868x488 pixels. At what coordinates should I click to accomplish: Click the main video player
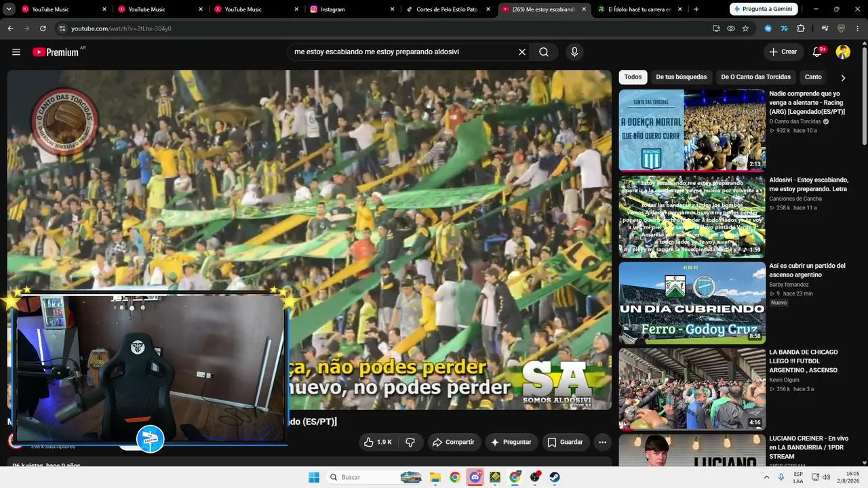pyautogui.click(x=309, y=240)
